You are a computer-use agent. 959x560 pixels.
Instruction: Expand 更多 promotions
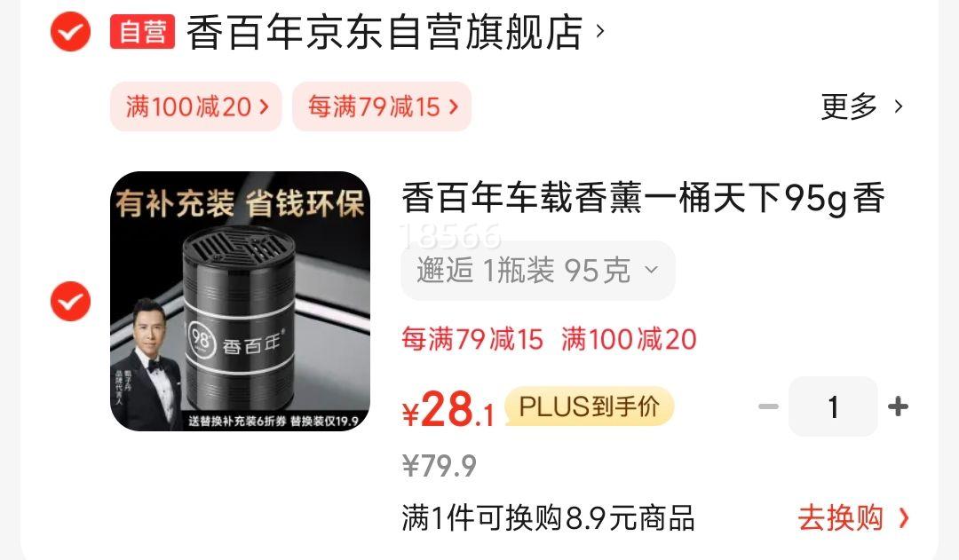pyautogui.click(x=849, y=106)
